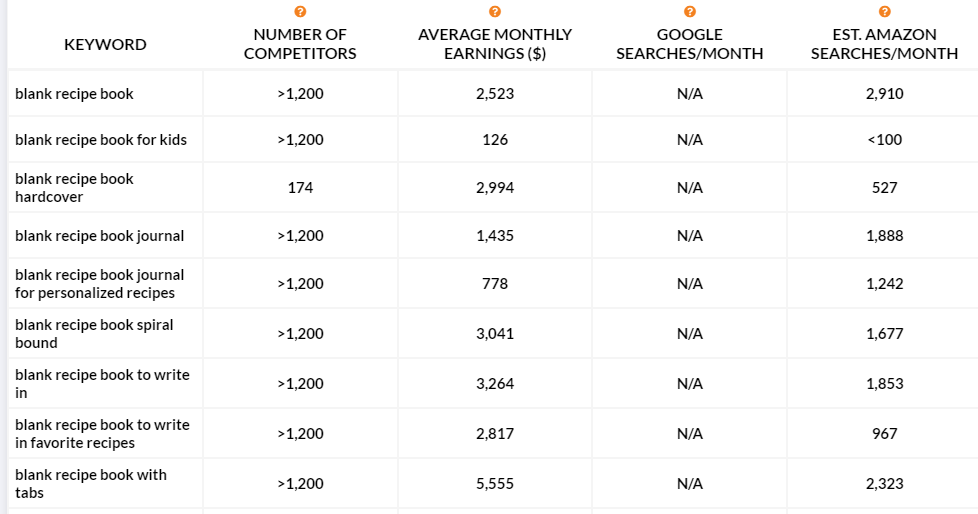Image resolution: width=978 pixels, height=514 pixels.
Task: Open 'blank recipe book journal' keyword row
Action: 100,236
